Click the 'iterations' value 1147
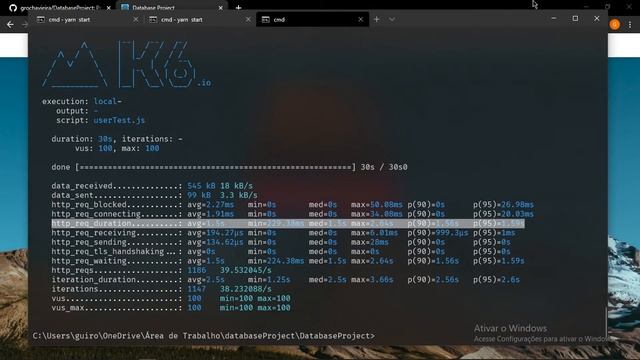 (197, 289)
